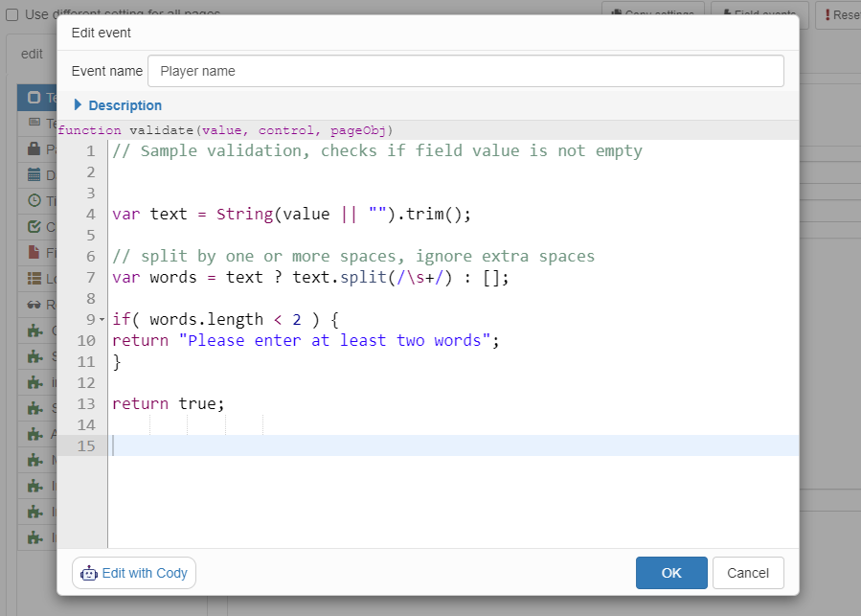
Task: Click the 'Edit event' dialog title
Action: tap(101, 33)
